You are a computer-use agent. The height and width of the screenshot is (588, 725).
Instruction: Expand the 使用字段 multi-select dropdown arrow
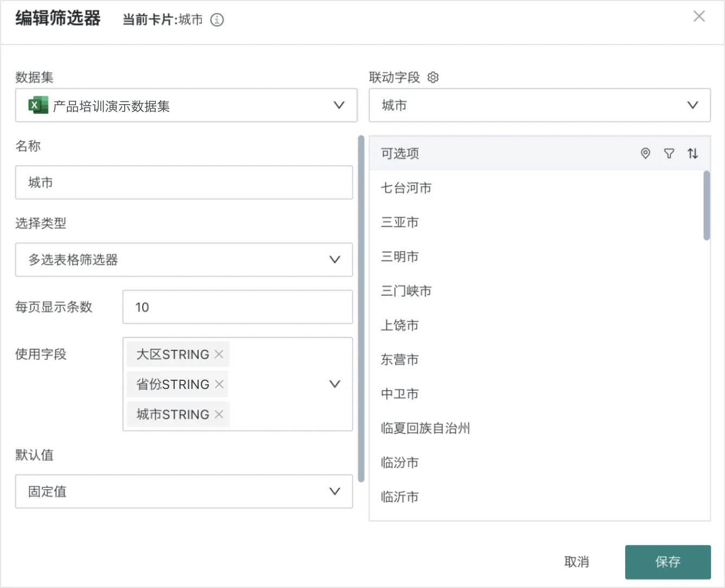point(335,384)
